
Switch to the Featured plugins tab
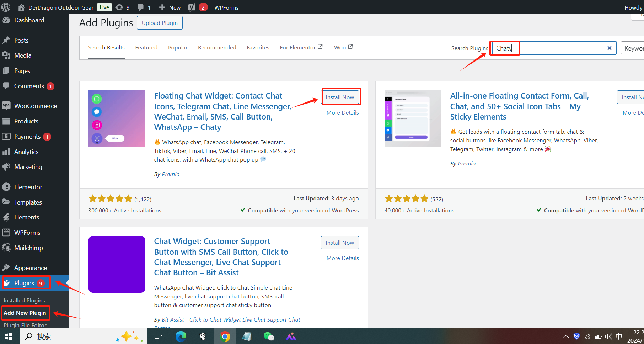(146, 47)
